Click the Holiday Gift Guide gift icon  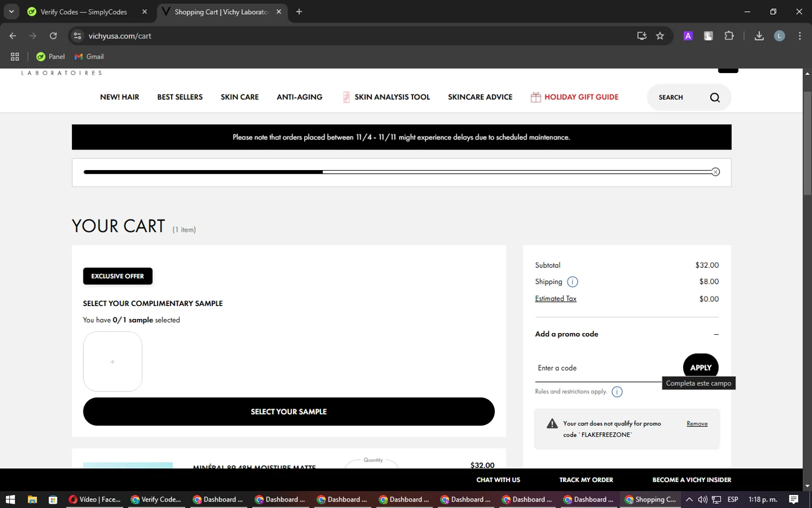click(535, 97)
